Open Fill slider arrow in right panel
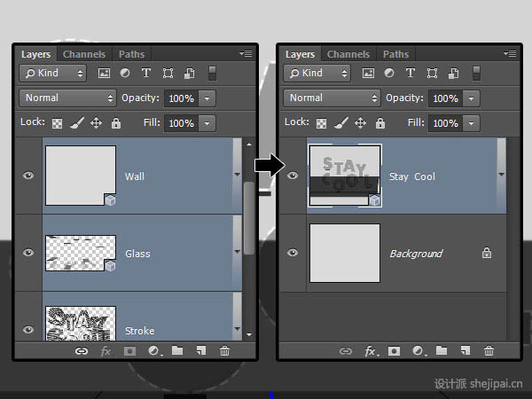Viewport: 532px width, 399px height. click(x=472, y=123)
